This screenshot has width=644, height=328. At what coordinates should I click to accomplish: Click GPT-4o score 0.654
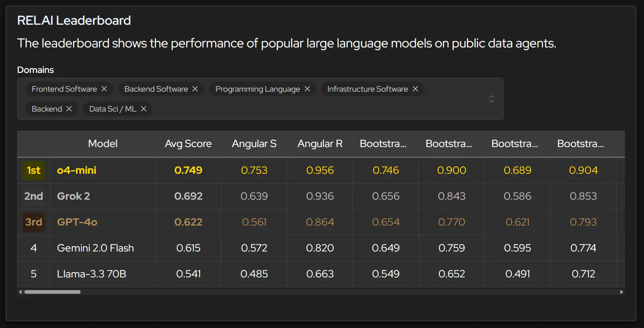[386, 222]
